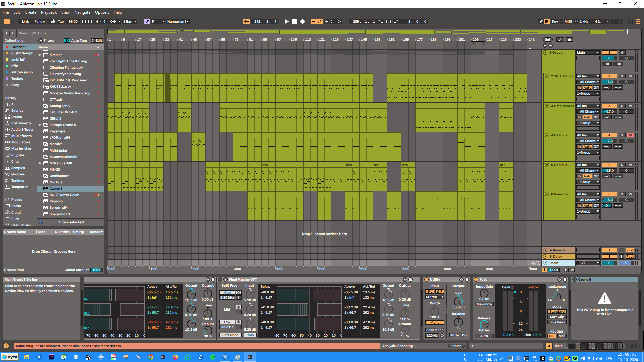Viewport: 644px width, 362px height.
Task: Click the Re-enable Automation arrow icon
Action: tap(326, 21)
